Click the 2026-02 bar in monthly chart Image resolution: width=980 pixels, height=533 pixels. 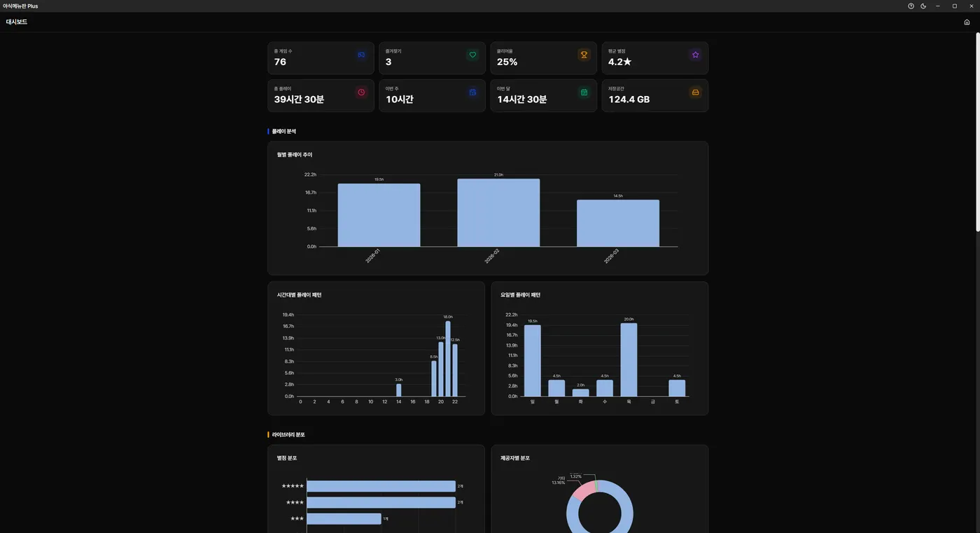[498, 213]
